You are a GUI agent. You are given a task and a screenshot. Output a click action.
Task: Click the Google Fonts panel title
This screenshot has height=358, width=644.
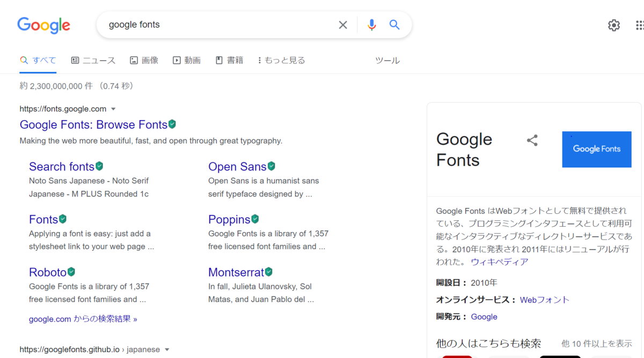click(464, 150)
